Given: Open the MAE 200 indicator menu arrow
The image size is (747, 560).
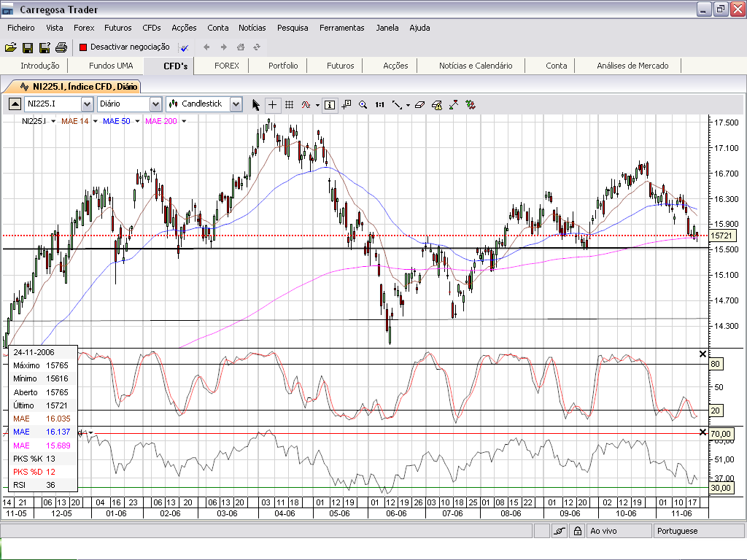Looking at the screenshot, I should (x=184, y=121).
